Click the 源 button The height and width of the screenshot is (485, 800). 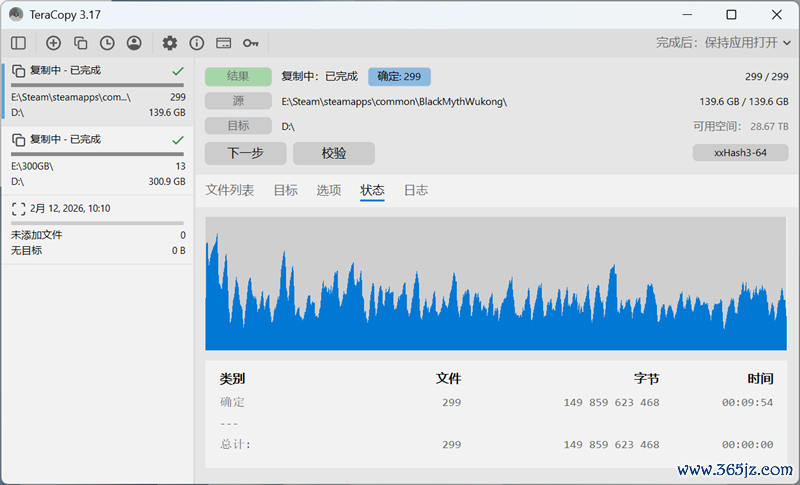238,101
